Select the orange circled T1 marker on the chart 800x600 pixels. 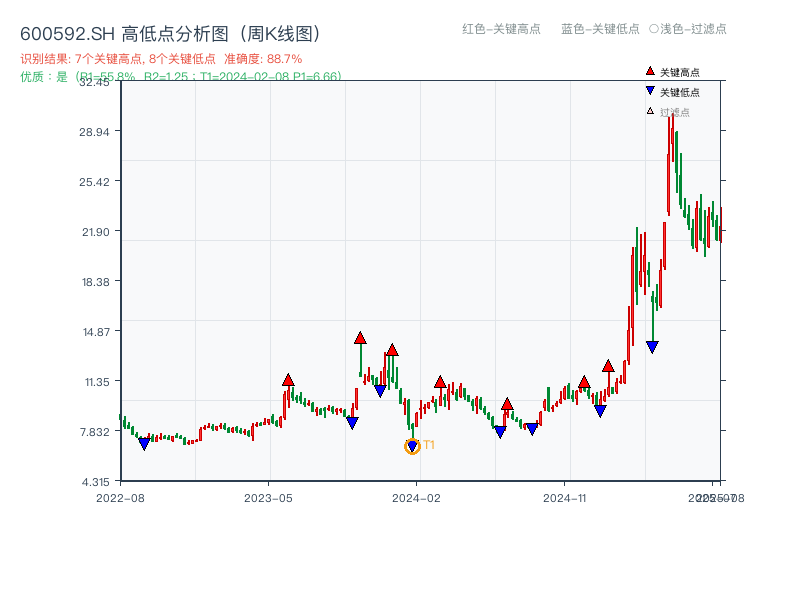(412, 445)
